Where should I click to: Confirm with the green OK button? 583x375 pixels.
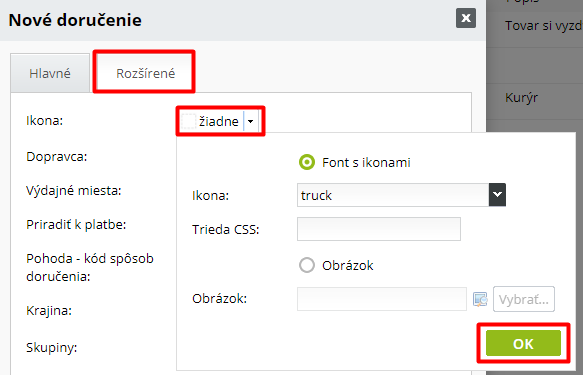(523, 343)
